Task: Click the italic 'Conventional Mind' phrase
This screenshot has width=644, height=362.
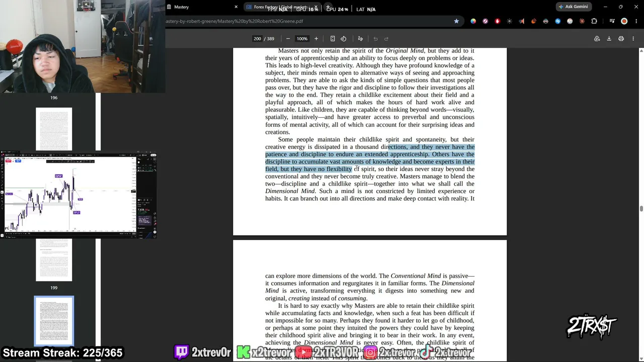Action: tap(416, 276)
